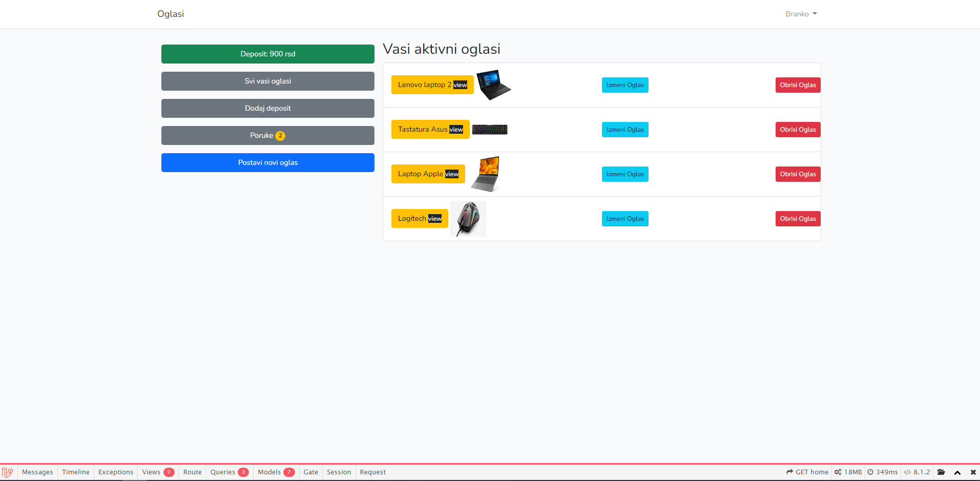Close the debugbar with the X icon
The image size is (980, 481).
[x=973, y=472]
